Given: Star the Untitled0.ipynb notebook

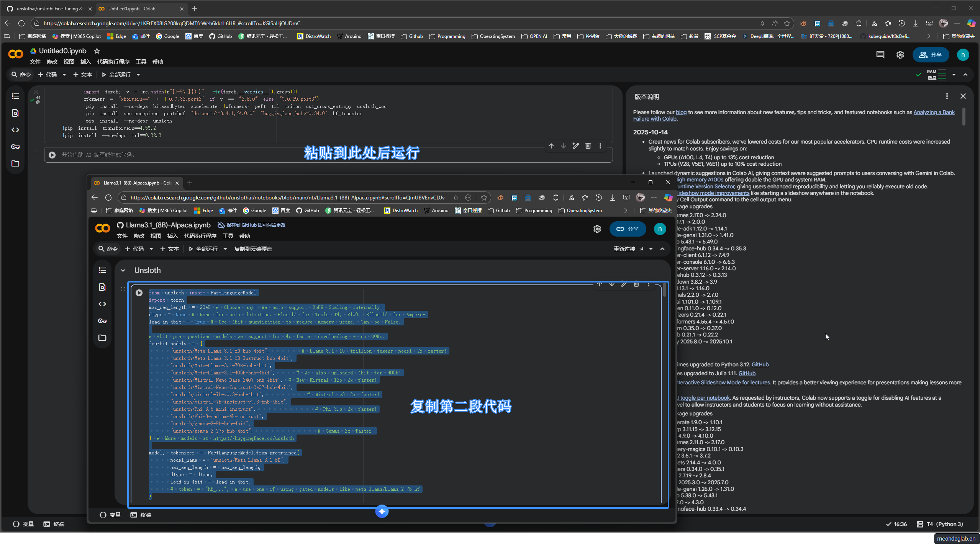Looking at the screenshot, I should [97, 51].
